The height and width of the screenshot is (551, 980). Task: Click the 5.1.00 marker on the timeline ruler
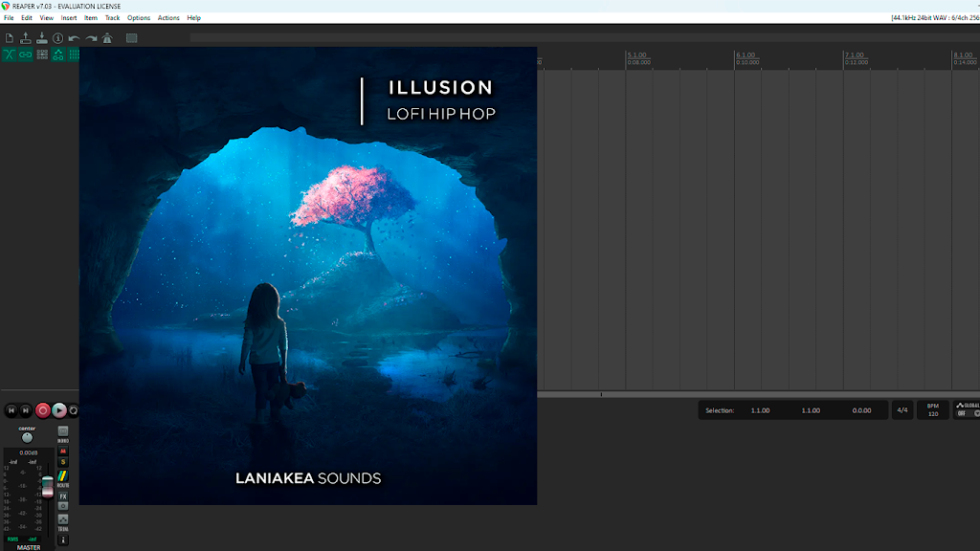point(637,55)
